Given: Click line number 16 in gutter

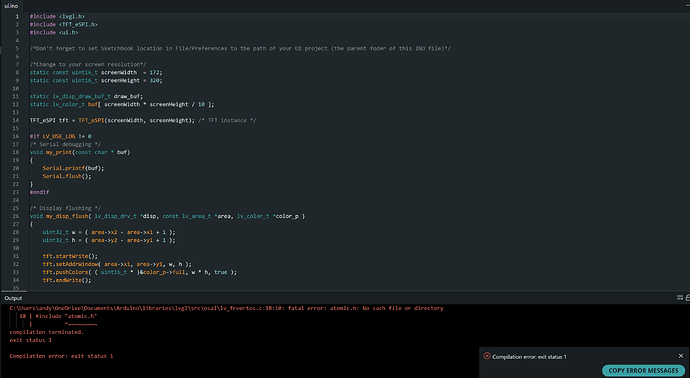Looking at the screenshot, I should tap(16, 136).
